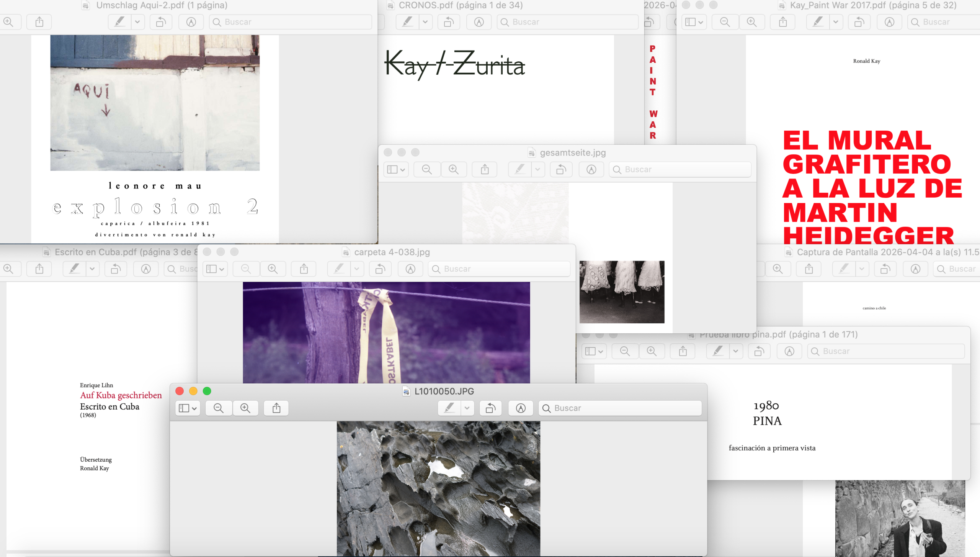Zoom out in L1010050.JPG window
This screenshot has width=980, height=557.
coord(219,408)
